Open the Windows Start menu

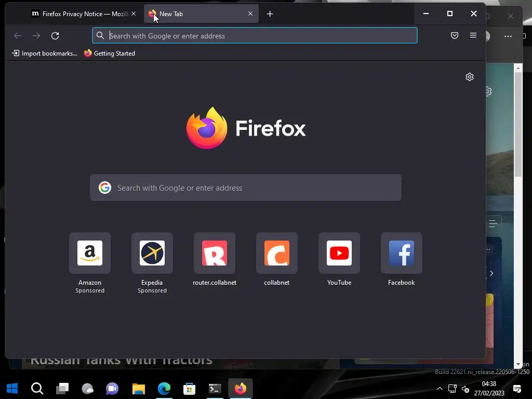[x=12, y=389]
